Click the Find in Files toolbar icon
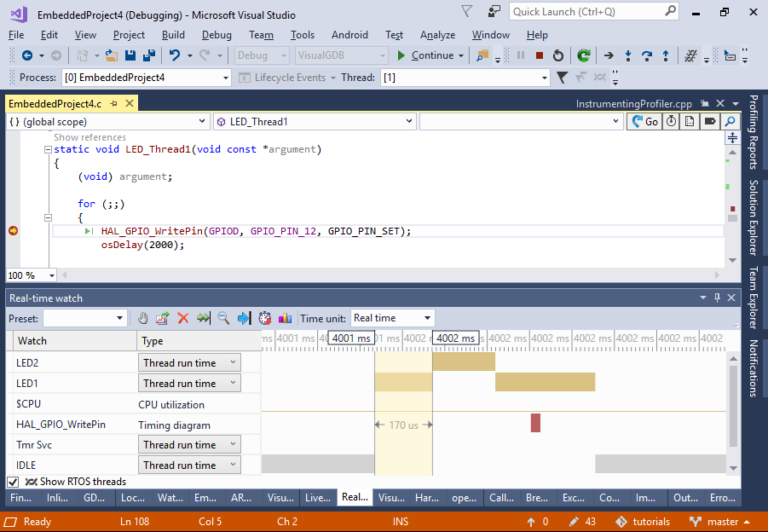Screen dimensions: 768x532 pos(482,56)
